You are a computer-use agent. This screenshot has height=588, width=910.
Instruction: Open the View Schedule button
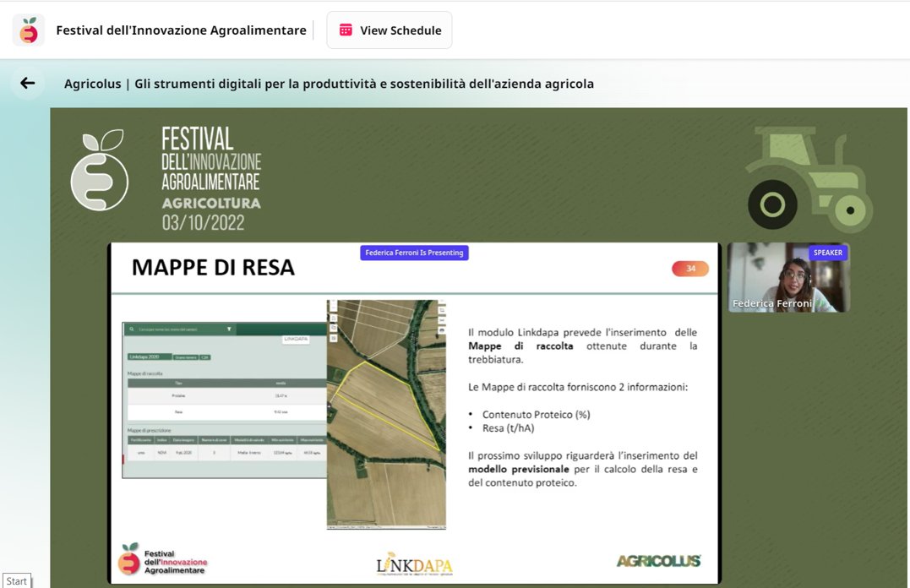coord(390,30)
